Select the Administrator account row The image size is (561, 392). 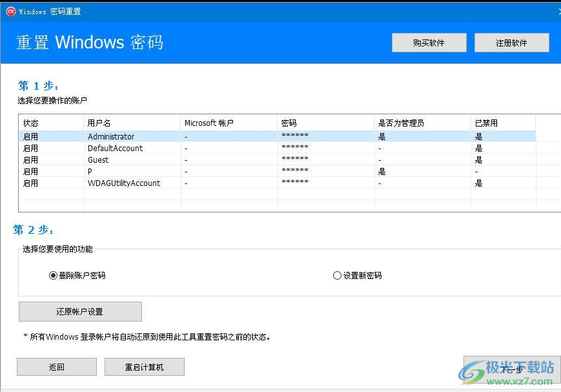[278, 136]
